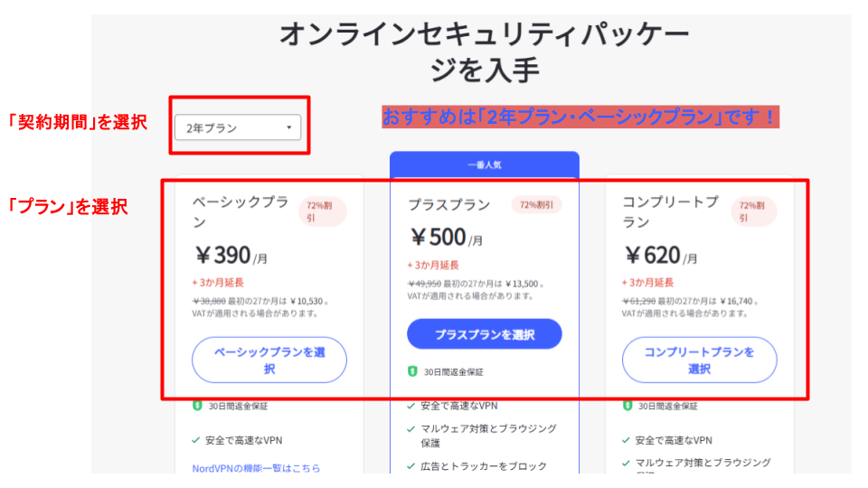Image resolution: width=868 pixels, height=488 pixels.
Task: Click the dropdown arrow beside 2年プラン
Action: [x=289, y=127]
